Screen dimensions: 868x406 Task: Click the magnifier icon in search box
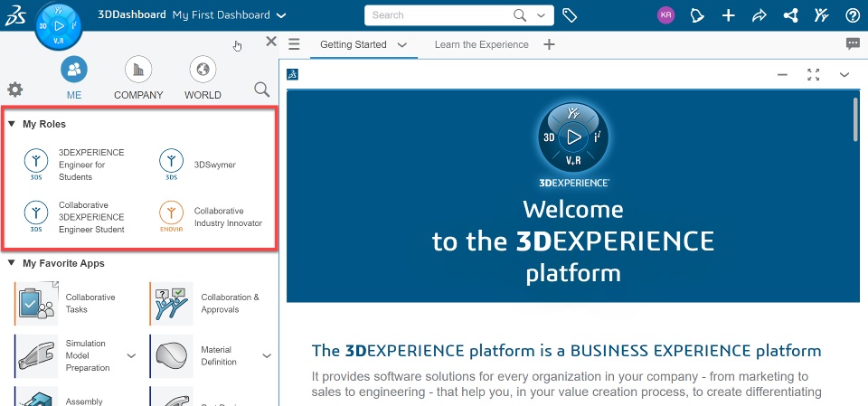pos(520,15)
